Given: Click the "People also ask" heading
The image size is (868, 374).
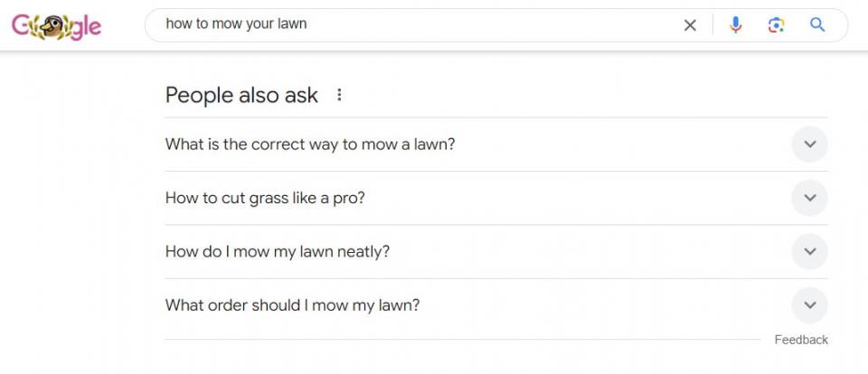Looking at the screenshot, I should coord(241,95).
